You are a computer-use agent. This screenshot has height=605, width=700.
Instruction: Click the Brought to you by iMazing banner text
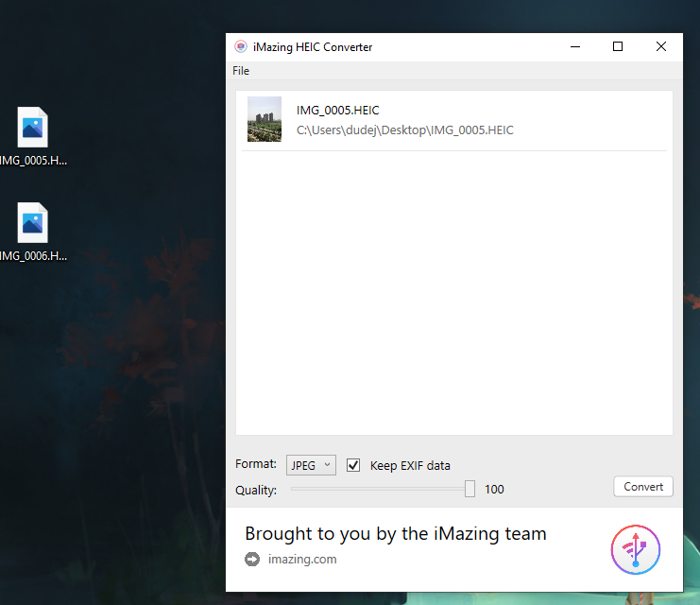[x=396, y=534]
